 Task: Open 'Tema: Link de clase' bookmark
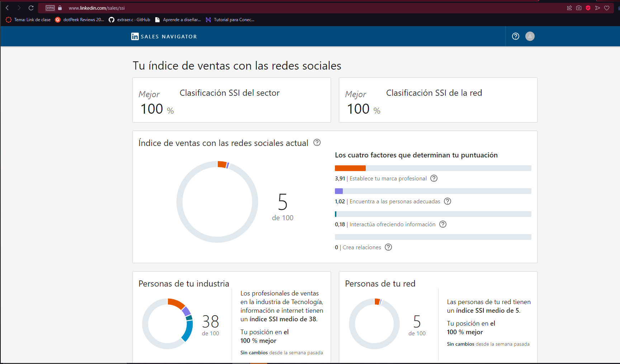pyautogui.click(x=28, y=20)
